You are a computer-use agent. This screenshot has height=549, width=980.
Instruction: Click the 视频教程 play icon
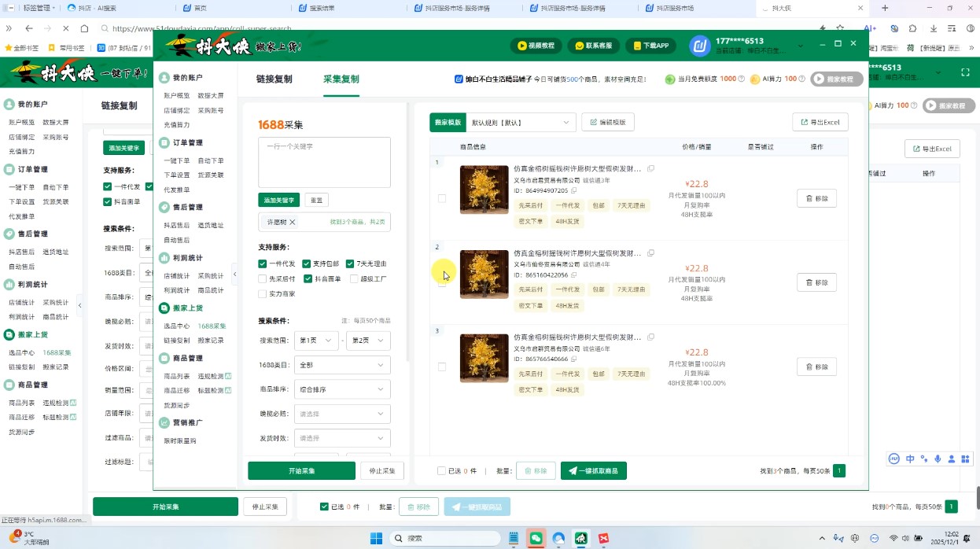point(521,46)
